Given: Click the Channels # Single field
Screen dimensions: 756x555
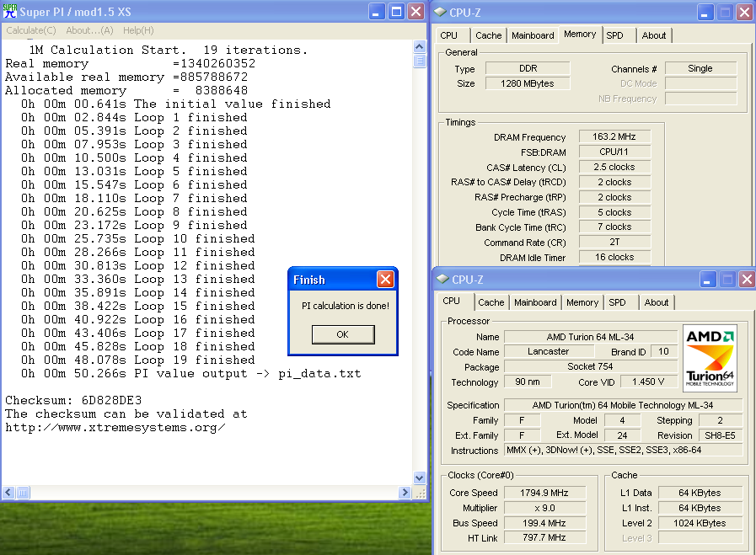Looking at the screenshot, I should click(700, 68).
